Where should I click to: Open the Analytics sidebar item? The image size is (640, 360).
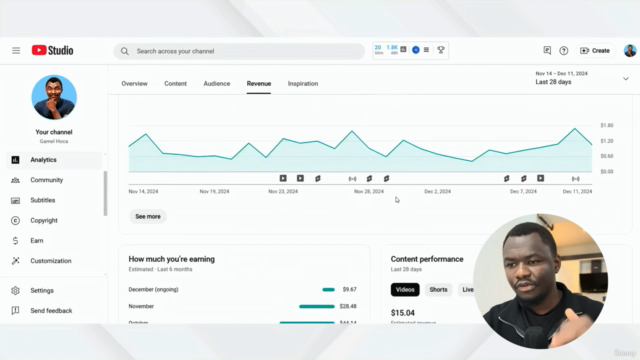(x=54, y=160)
